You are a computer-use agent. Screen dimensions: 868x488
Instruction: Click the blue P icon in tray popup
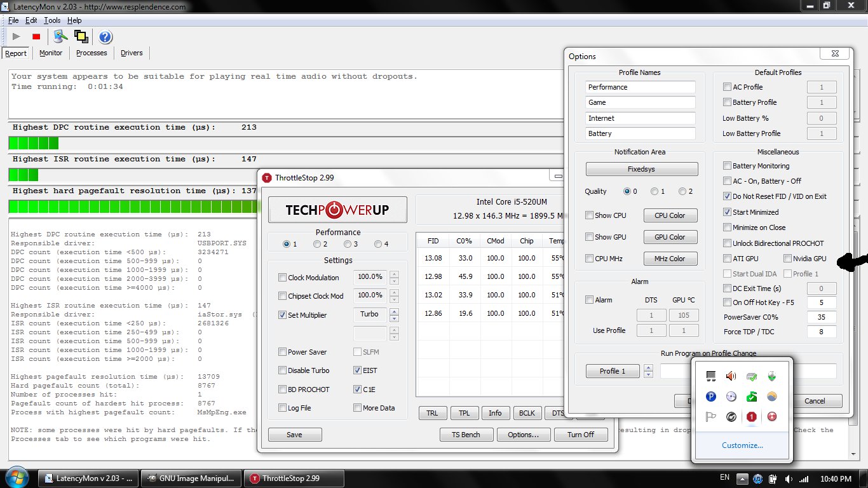[x=711, y=396]
